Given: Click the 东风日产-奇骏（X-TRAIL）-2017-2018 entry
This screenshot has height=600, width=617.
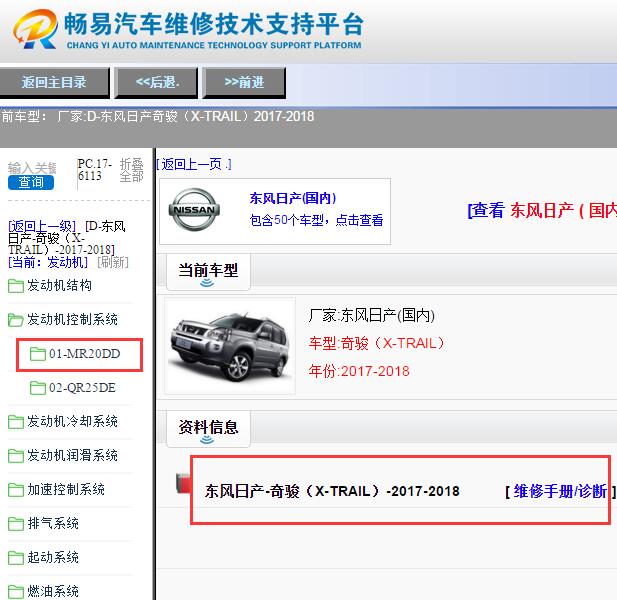Looking at the screenshot, I should (332, 491).
